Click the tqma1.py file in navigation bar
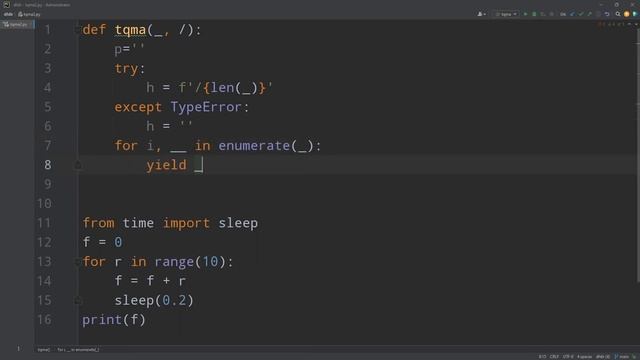The height and width of the screenshot is (360, 640). tap(29, 14)
